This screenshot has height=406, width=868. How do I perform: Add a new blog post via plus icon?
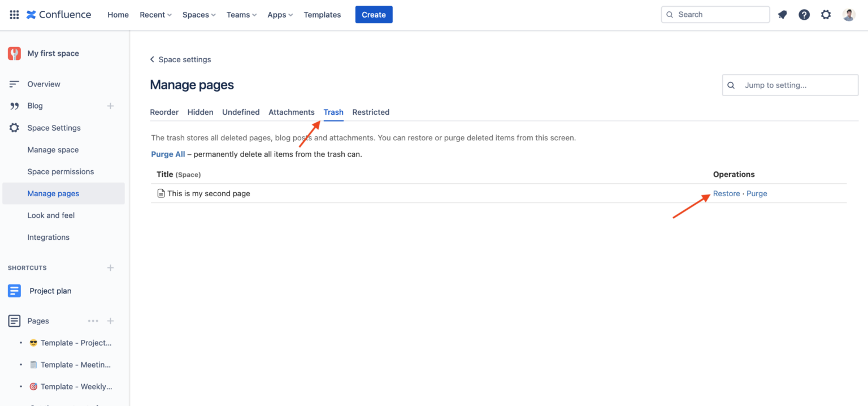click(111, 105)
